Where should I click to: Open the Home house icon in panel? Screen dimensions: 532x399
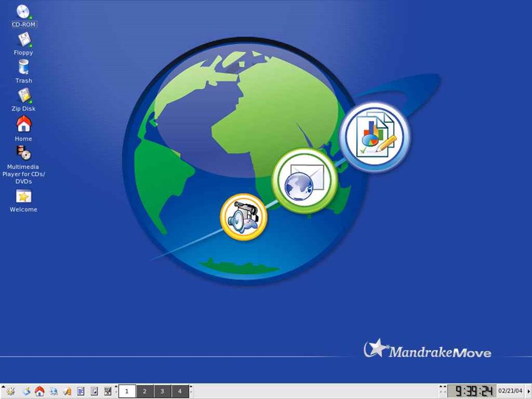pos(40,391)
